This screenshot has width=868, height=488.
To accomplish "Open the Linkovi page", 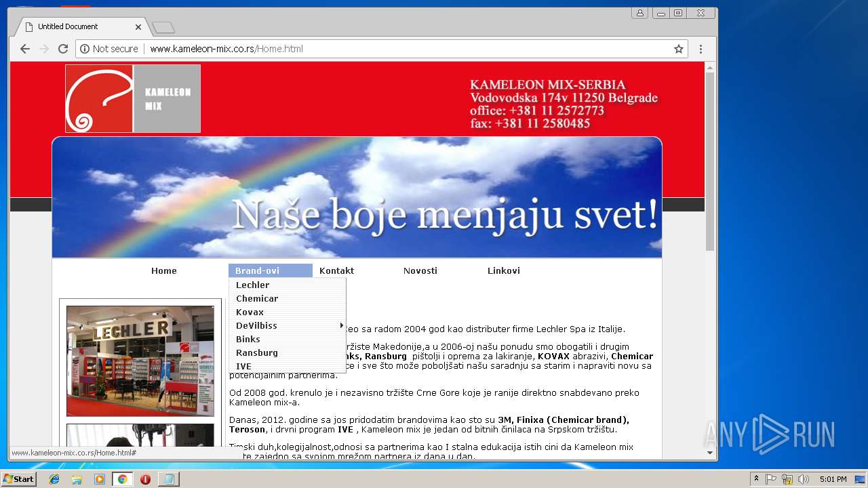I will (x=504, y=270).
